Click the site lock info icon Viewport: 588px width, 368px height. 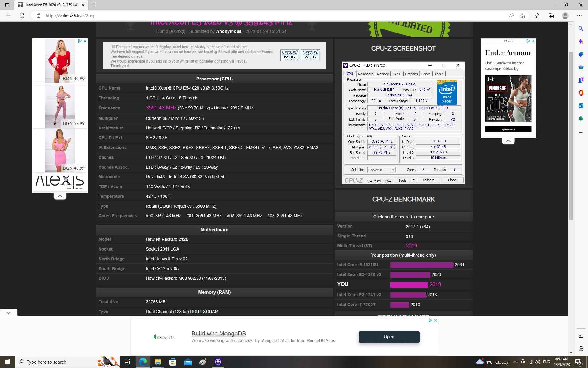(38, 16)
